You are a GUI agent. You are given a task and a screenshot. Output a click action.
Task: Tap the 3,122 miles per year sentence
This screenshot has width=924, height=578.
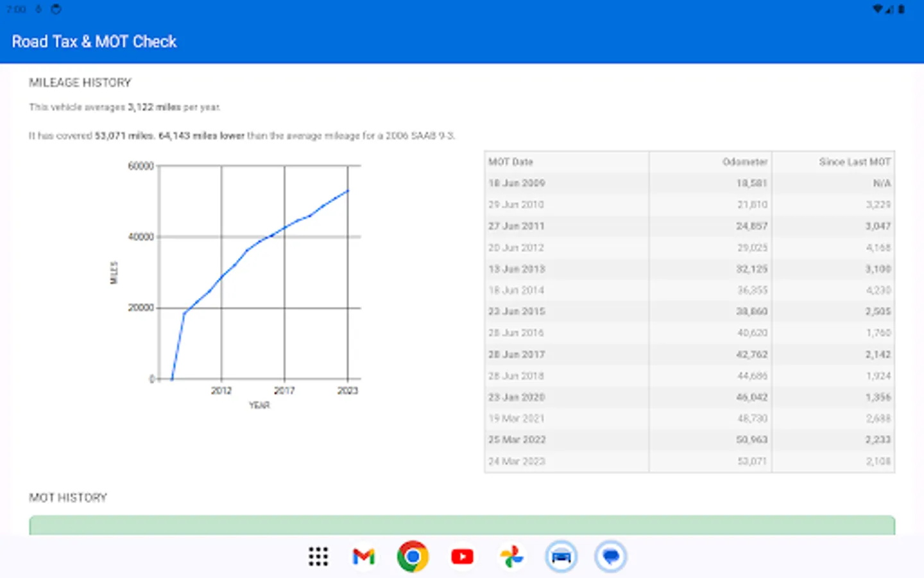[124, 107]
